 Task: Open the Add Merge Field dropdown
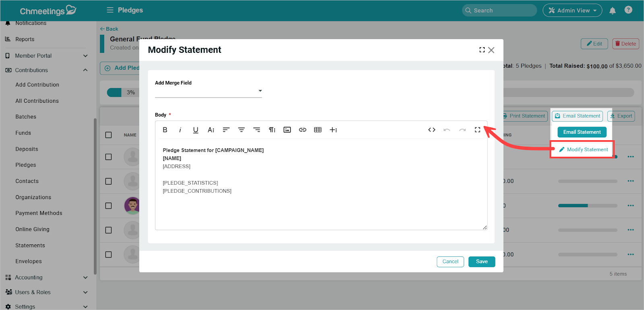(208, 91)
